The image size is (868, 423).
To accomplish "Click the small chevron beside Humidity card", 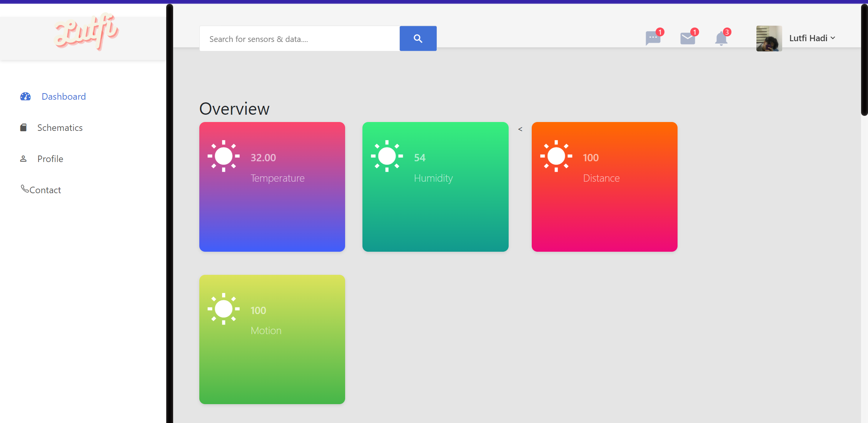I will (x=520, y=129).
